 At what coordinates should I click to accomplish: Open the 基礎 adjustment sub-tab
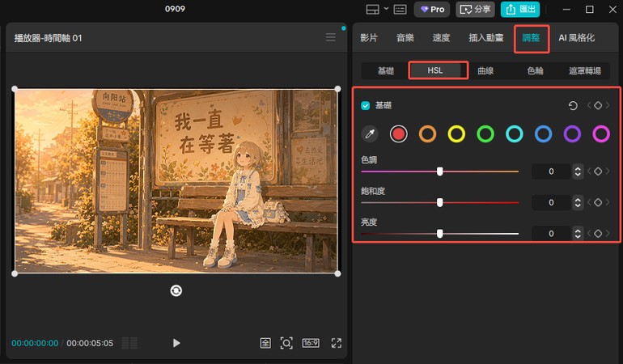tap(385, 70)
